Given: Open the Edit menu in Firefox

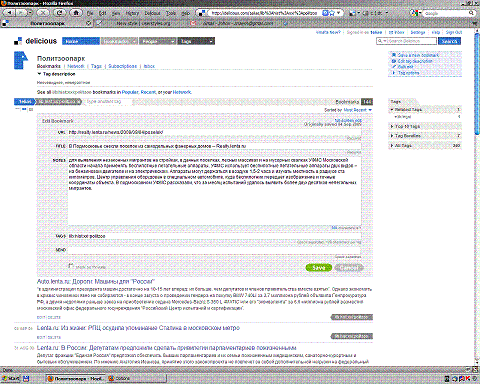Looking at the screenshot, I should (x=103, y=13).
